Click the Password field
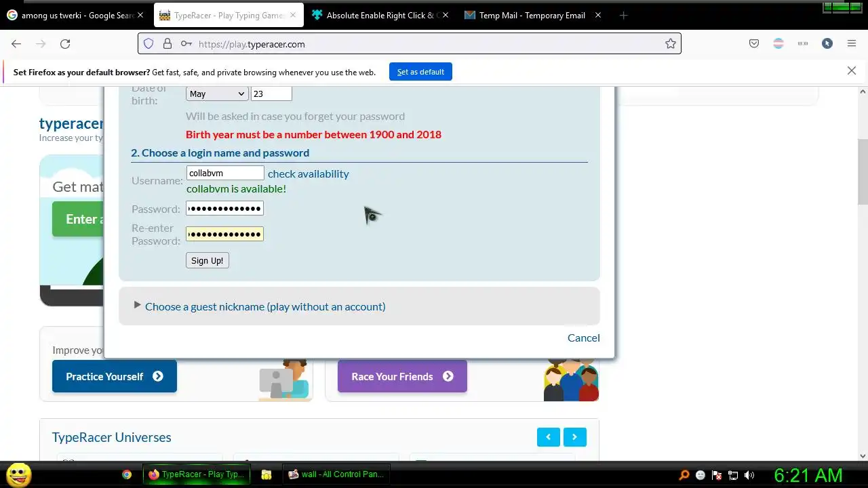The height and width of the screenshot is (488, 868). click(x=225, y=208)
